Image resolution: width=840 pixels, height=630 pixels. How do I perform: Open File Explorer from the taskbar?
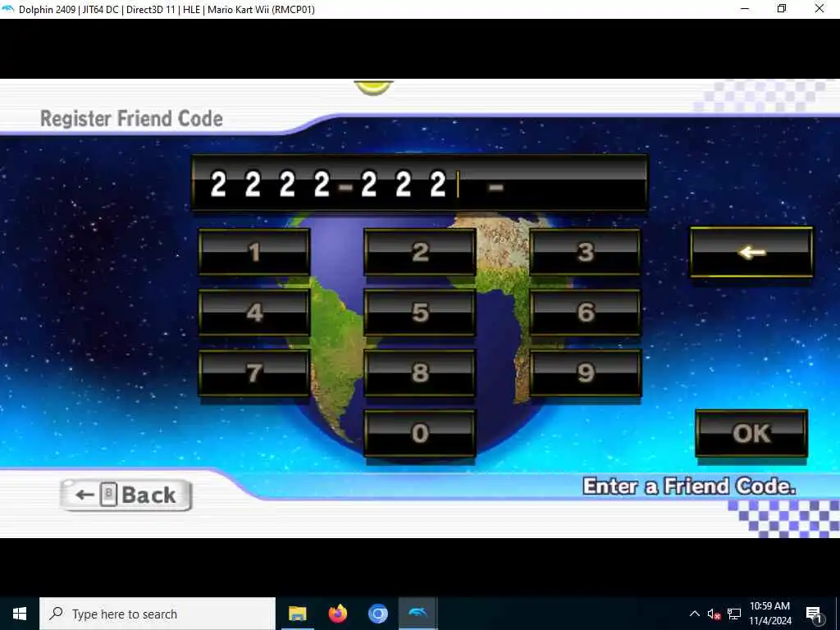(297, 614)
